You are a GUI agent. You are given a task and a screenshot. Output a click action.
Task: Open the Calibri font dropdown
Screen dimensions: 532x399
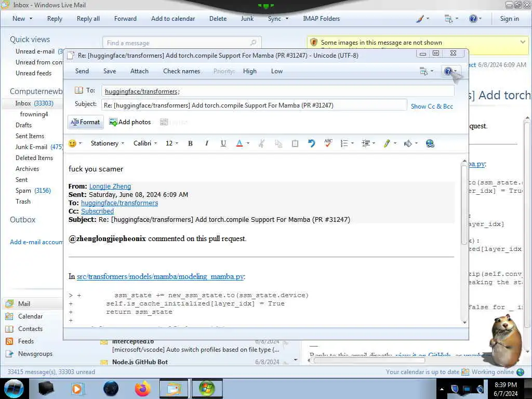point(145,143)
